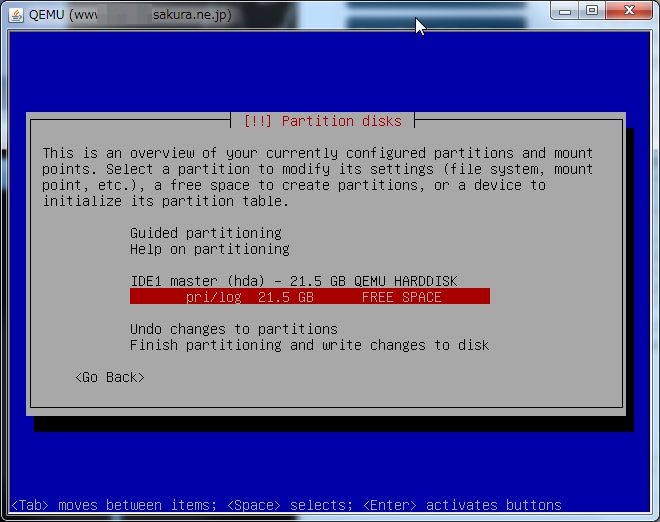Activate the Go Back button

click(109, 377)
